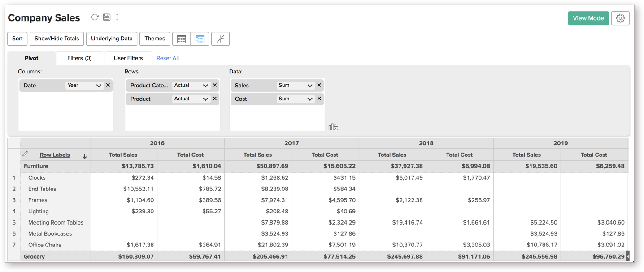The width and height of the screenshot is (644, 272).
Task: Click the refresh icon beside Company Sales
Action: point(95,17)
